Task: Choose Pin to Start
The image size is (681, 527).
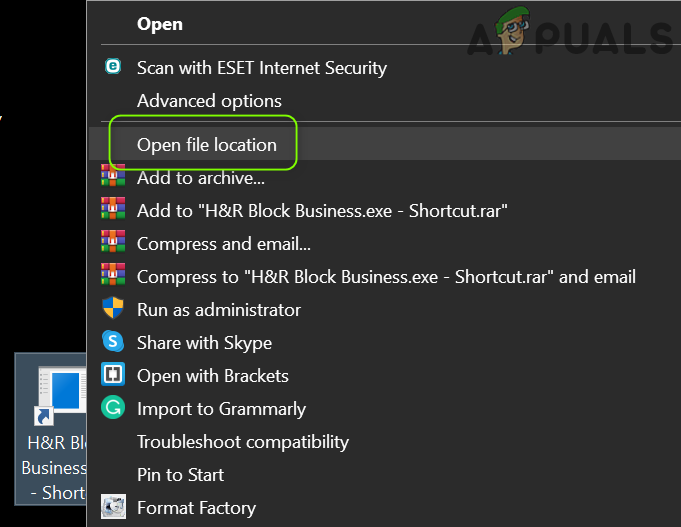Action: coord(180,474)
